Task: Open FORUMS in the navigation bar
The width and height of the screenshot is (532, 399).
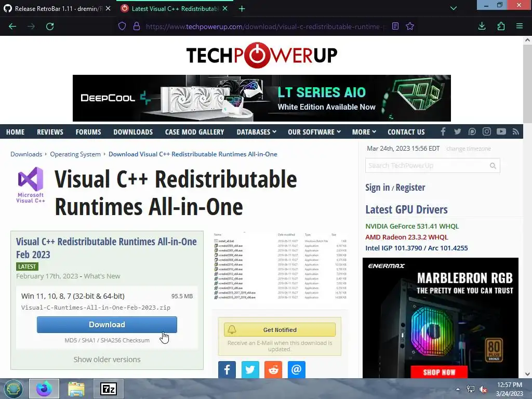Action: 88,132
